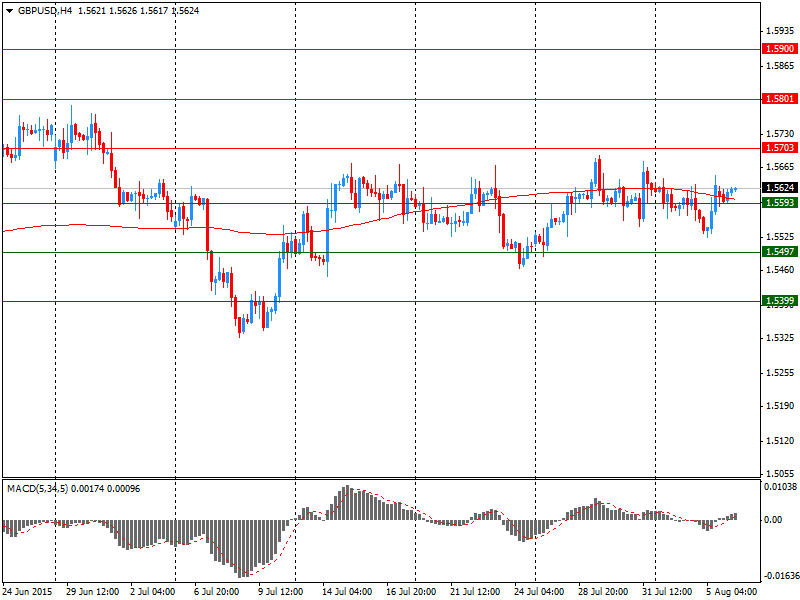Click the 29 Jun 12:00 time label
800x600 pixels.
tap(93, 592)
